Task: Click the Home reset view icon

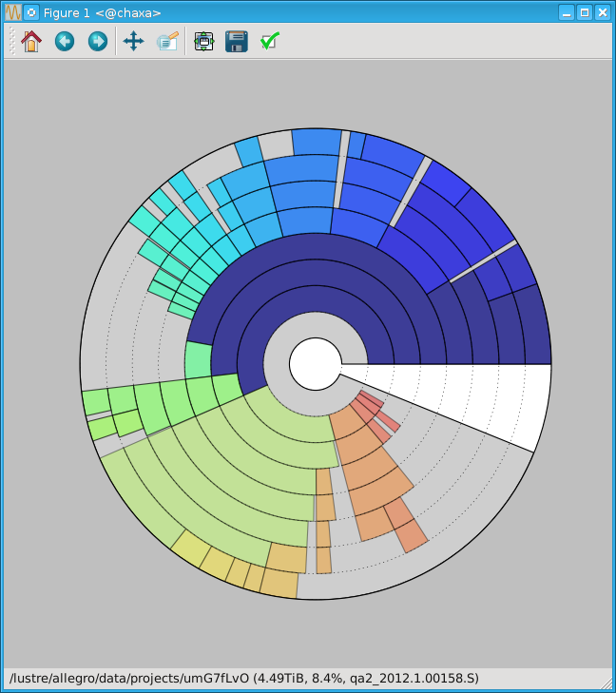Action: click(x=31, y=42)
